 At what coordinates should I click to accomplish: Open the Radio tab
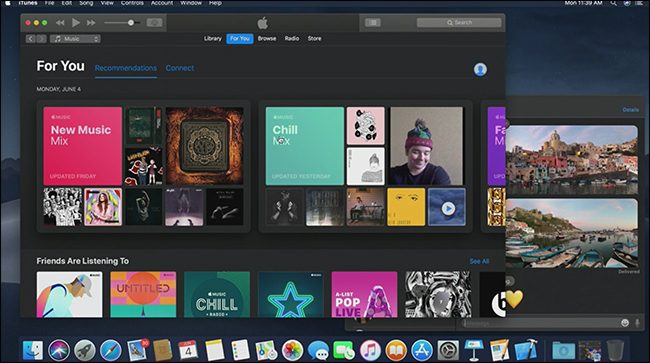[292, 39]
